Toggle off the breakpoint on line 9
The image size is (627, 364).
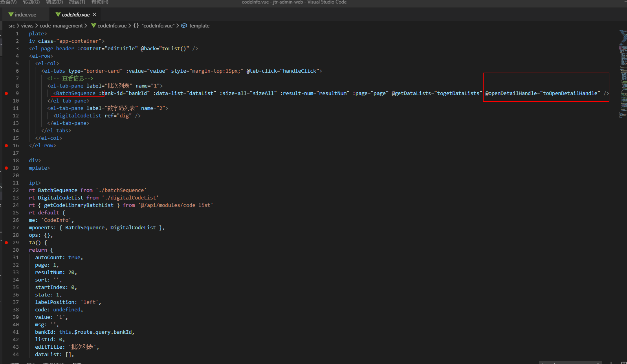pos(6,93)
